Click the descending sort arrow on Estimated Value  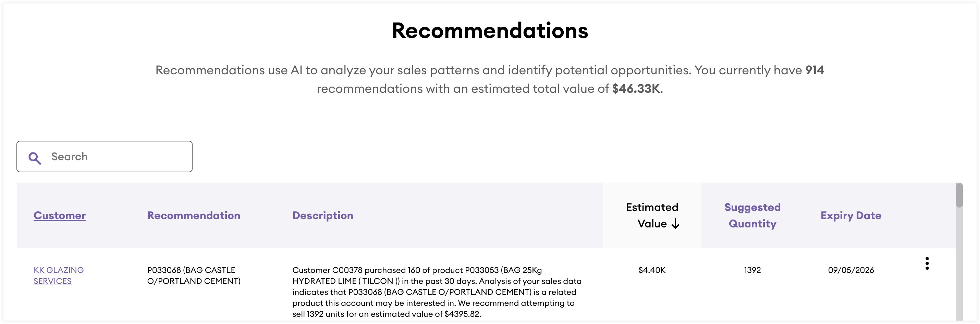point(675,224)
